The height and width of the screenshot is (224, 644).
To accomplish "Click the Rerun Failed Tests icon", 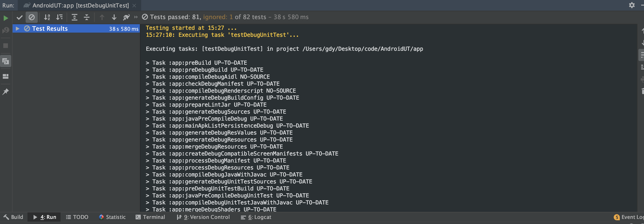I will click(x=6, y=31).
